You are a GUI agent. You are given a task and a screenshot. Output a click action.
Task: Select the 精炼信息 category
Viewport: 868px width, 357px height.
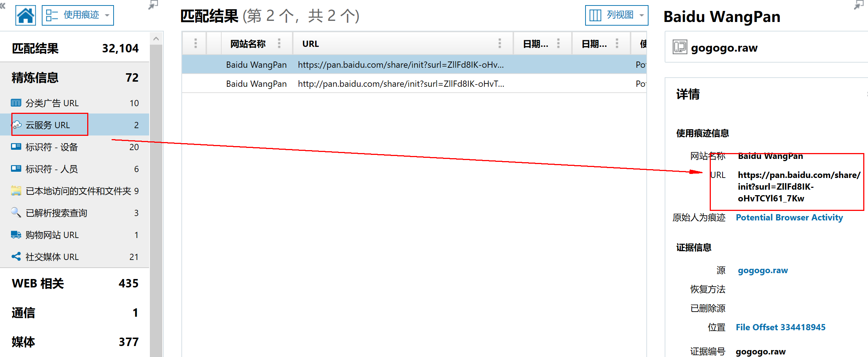tap(75, 78)
